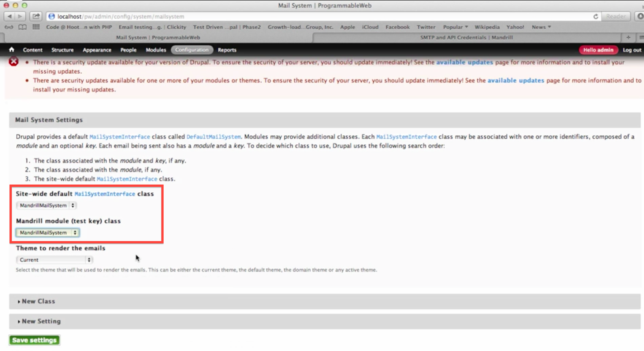
Task: Open the Email testing Clickity bookmark
Action: (x=152, y=27)
